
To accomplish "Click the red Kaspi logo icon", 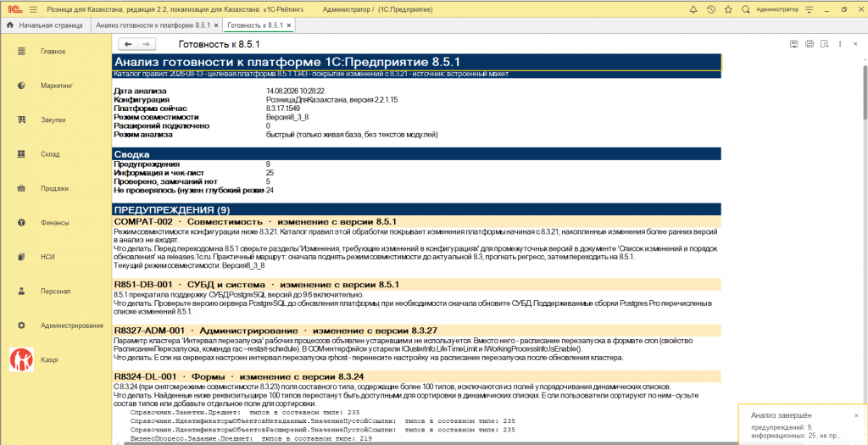I will (x=21, y=359).
